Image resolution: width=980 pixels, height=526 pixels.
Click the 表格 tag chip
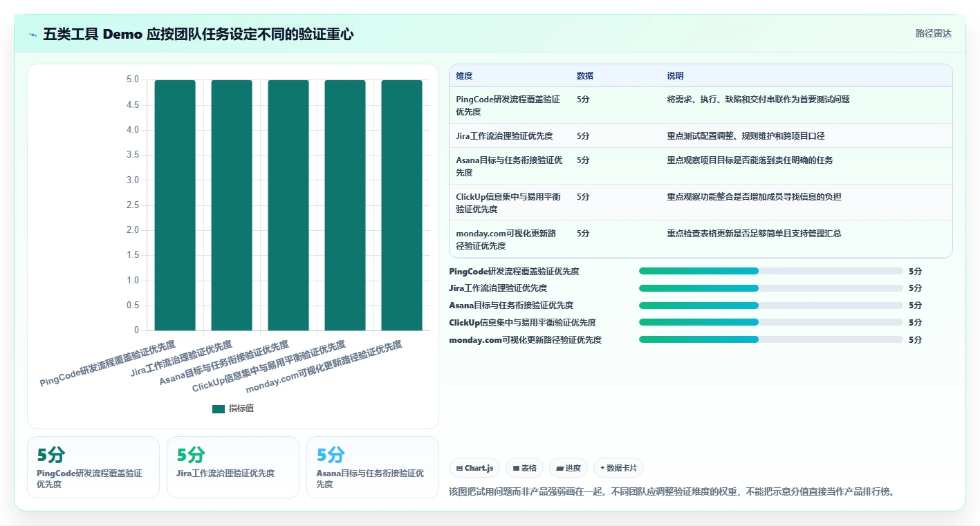[x=525, y=468]
